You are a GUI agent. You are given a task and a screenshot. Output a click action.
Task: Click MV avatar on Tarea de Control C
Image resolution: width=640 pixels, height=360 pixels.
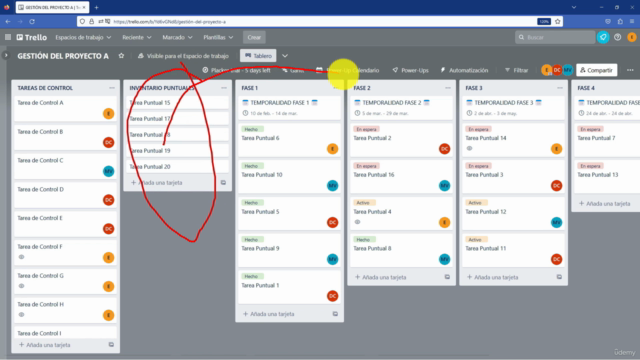click(x=109, y=171)
